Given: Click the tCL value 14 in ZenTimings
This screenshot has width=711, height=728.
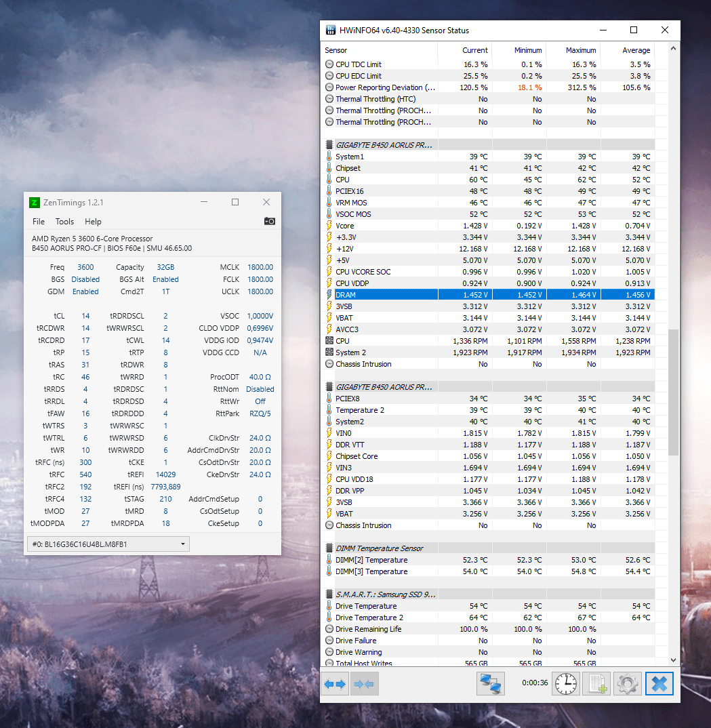Looking at the screenshot, I should [85, 316].
